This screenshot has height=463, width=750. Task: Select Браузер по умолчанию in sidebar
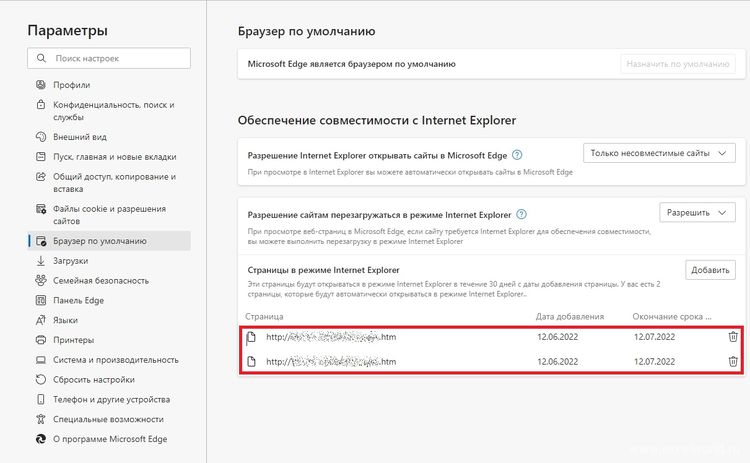pyautogui.click(x=110, y=241)
